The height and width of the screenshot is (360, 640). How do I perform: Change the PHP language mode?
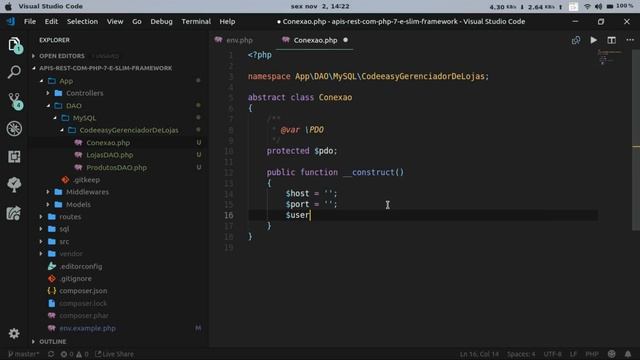pos(592,354)
